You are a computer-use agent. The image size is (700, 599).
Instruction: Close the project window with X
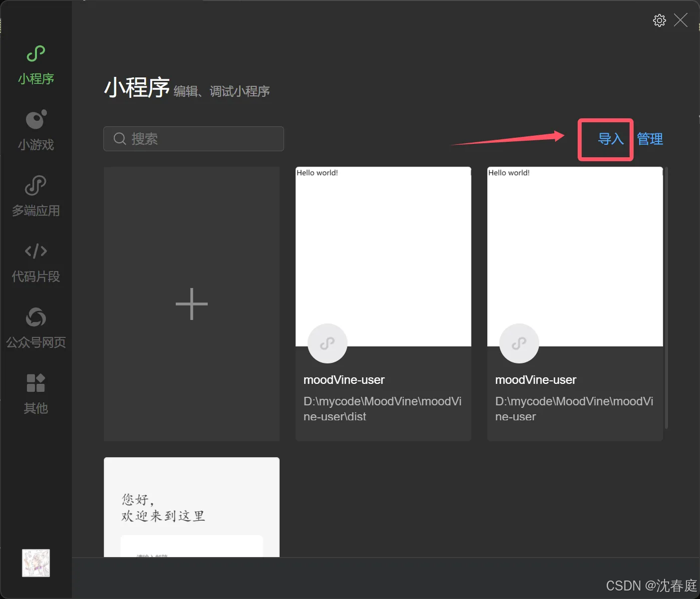pos(681,20)
